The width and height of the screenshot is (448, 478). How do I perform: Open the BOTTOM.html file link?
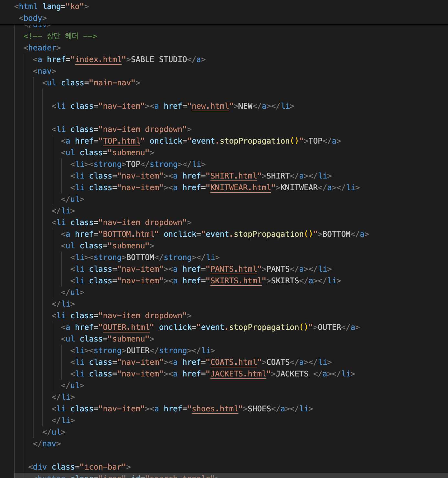coord(128,234)
